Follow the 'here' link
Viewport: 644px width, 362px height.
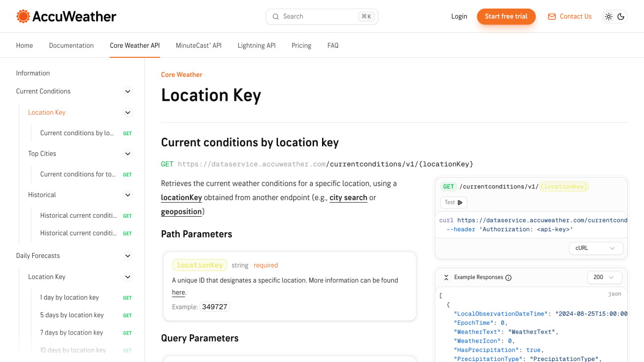pos(179,293)
